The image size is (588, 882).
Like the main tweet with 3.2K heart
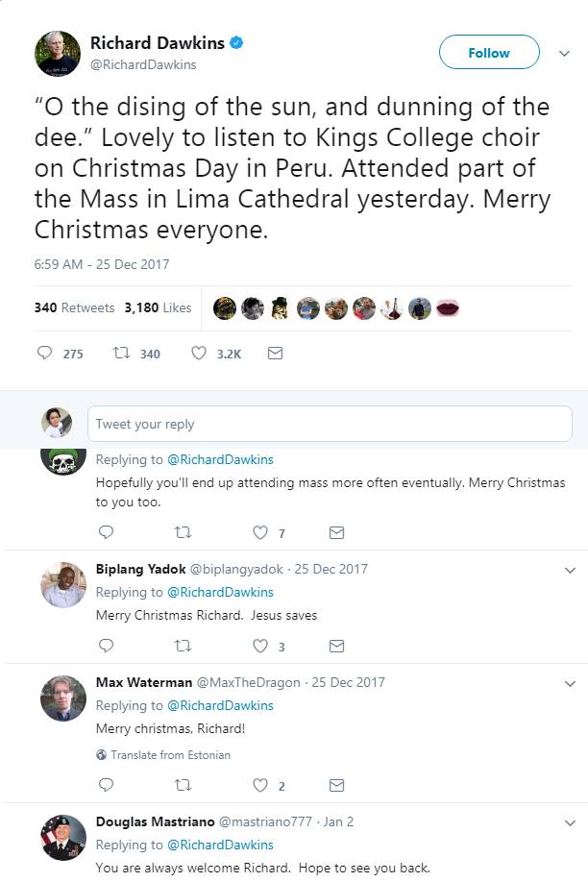click(x=199, y=354)
